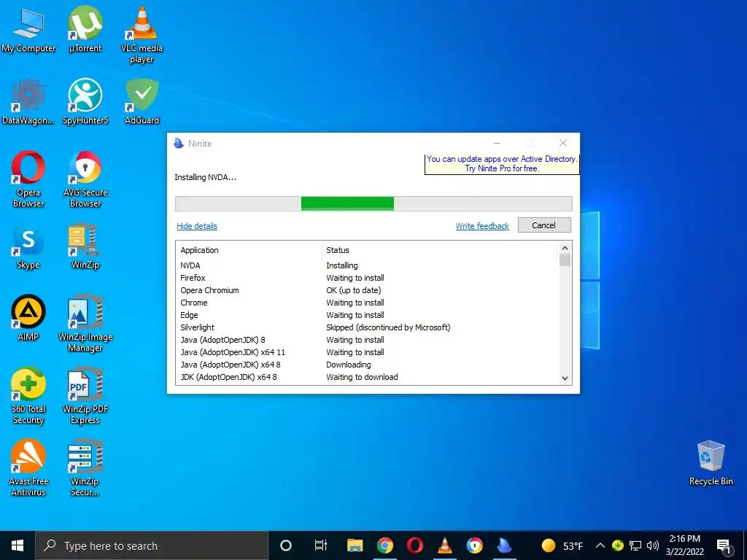Show hidden system tray icons
This screenshot has width=747, height=560.
600,545
